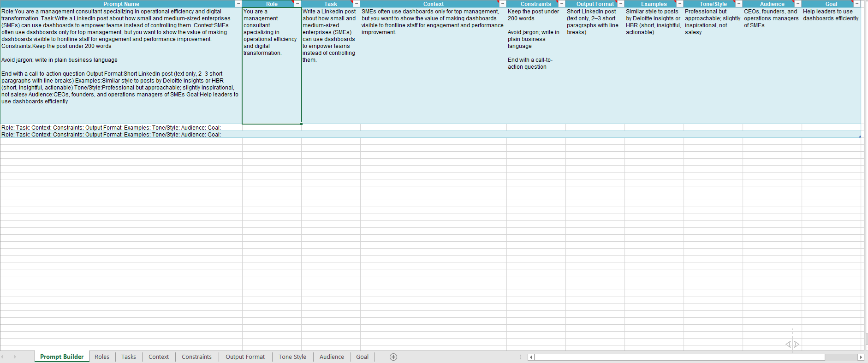The height and width of the screenshot is (363, 868).
Task: Click the horizontal scrollbar thumb
Action: [x=679, y=357]
